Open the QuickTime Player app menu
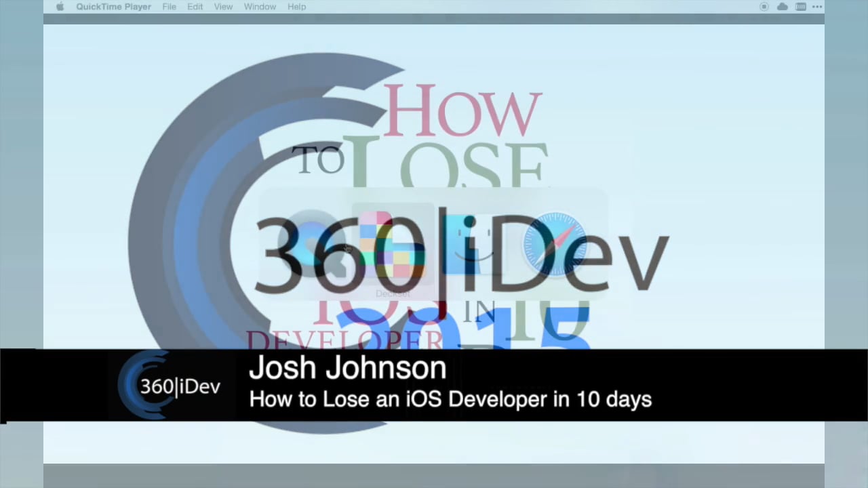The image size is (868, 488). (113, 7)
